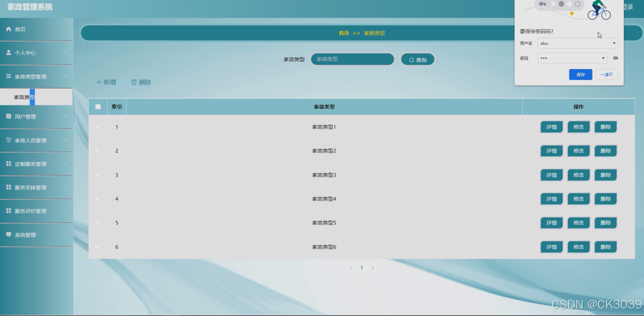Click 删除 for 家政类型6
644x316 pixels.
tap(606, 247)
